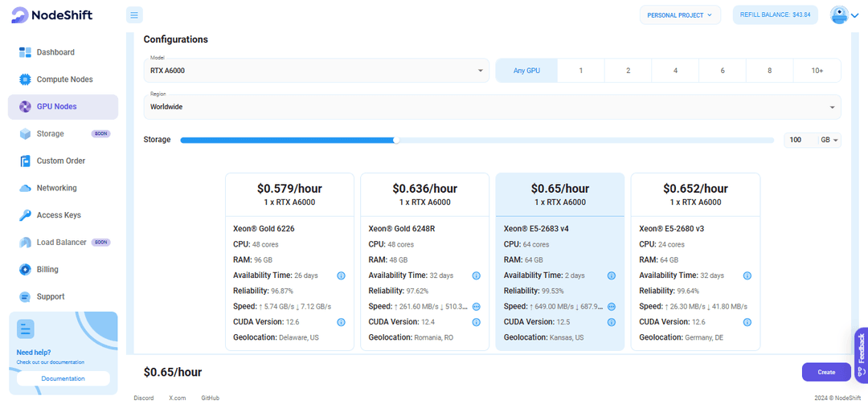This screenshot has width=868, height=404.
Task: Click the Compute Nodes chip icon
Action: (25, 80)
